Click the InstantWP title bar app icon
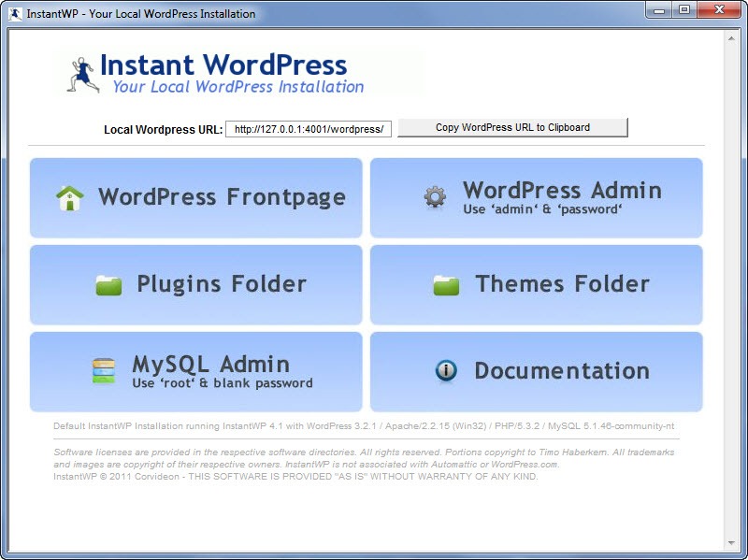This screenshot has height=560, width=748. pos(15,14)
